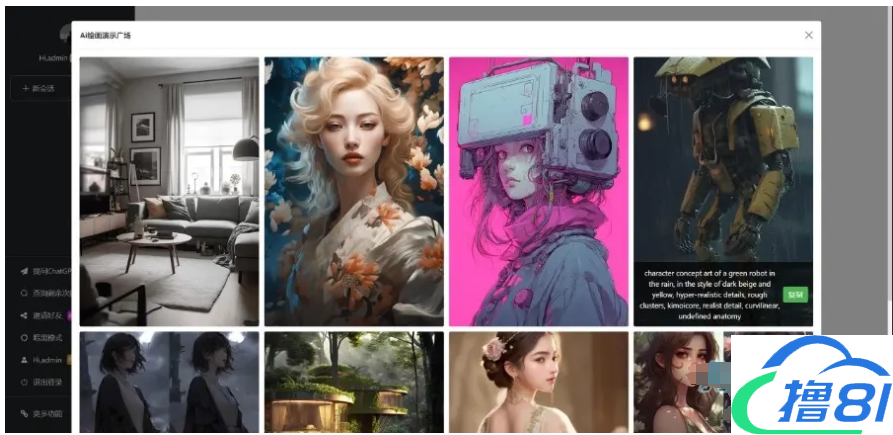Select the pink-background robot helmet girl image
The width and height of the screenshot is (893, 435).
coord(538,190)
